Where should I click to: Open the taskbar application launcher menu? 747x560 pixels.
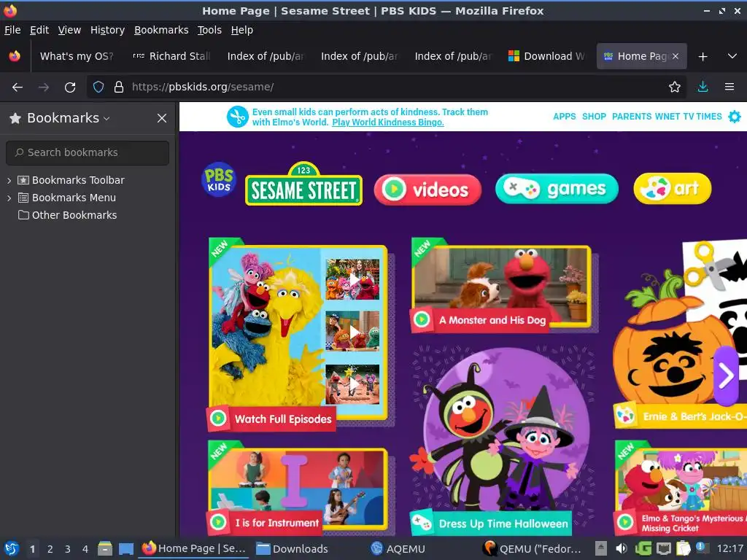[x=12, y=548]
